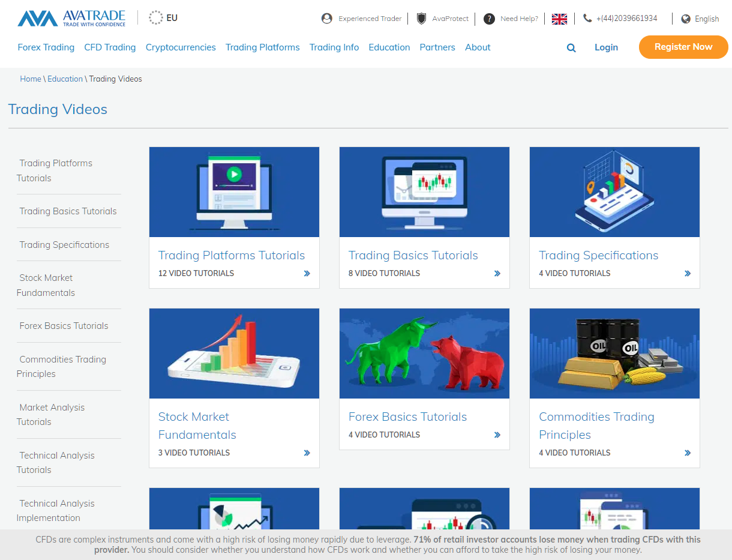Select Trading Specifications in sidebar

tap(64, 245)
